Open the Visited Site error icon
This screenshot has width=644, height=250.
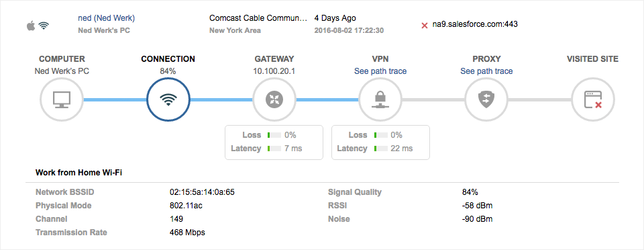[x=592, y=100]
